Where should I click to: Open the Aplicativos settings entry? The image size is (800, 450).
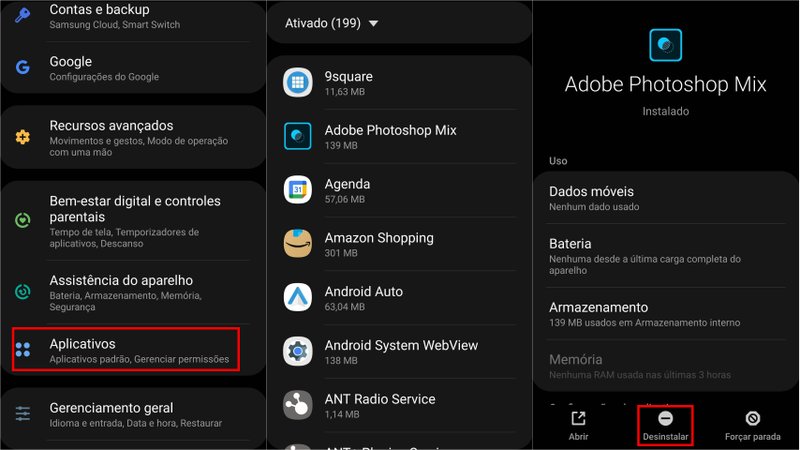[126, 350]
